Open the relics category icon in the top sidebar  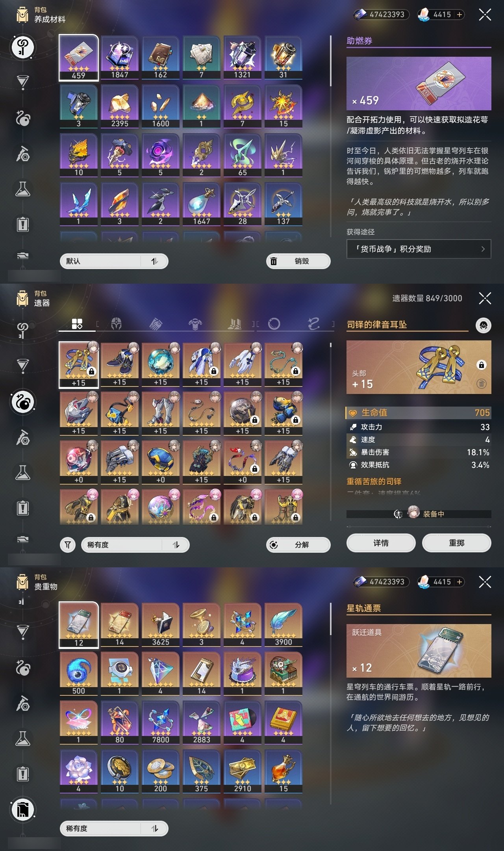tap(23, 118)
